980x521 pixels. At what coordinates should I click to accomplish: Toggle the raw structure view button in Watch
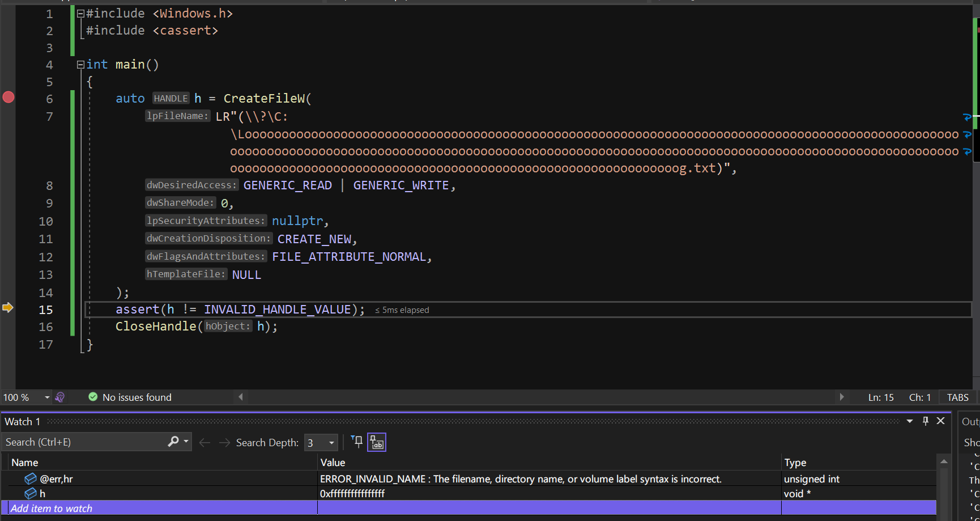[x=377, y=442]
